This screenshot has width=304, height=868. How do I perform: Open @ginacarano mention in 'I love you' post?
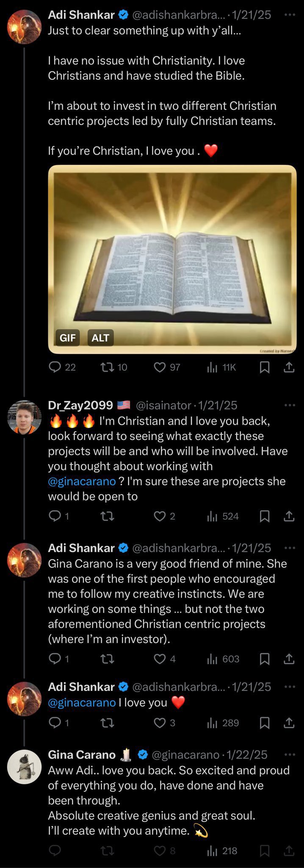point(82,702)
